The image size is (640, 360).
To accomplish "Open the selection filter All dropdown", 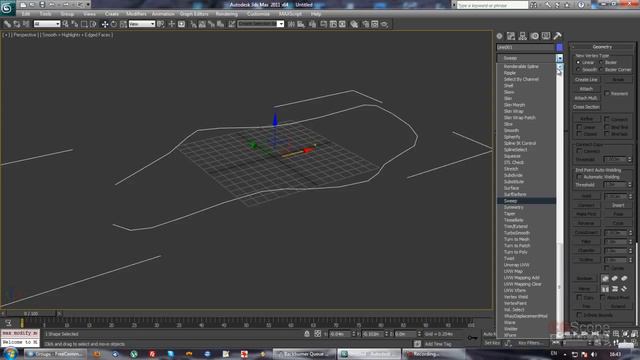I will (x=47, y=24).
